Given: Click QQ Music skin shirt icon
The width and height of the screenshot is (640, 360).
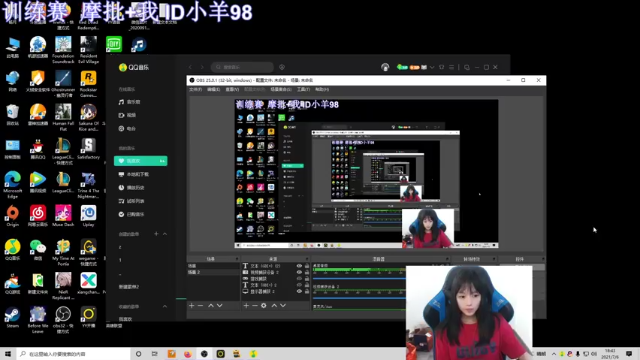Looking at the screenshot, I should point(441,67).
